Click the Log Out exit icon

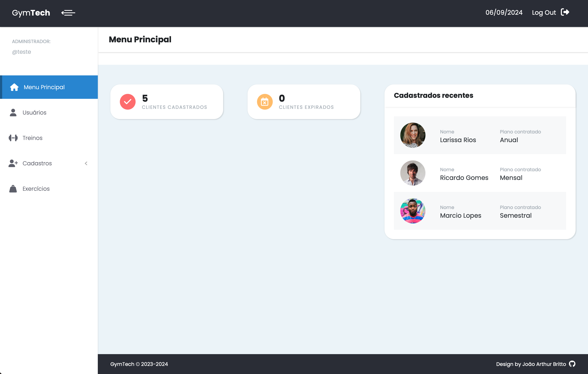pos(565,12)
